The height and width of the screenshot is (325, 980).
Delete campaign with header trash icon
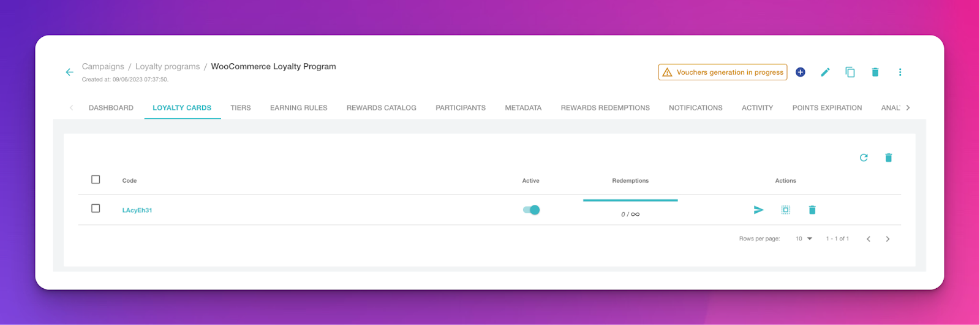(875, 72)
